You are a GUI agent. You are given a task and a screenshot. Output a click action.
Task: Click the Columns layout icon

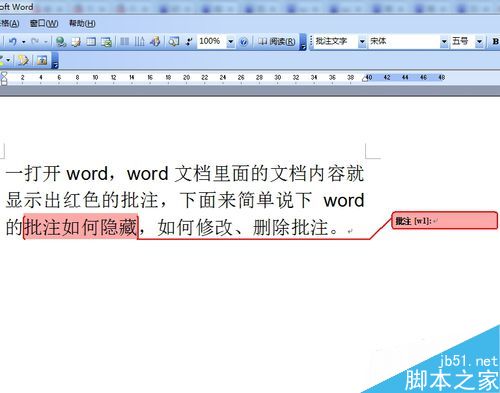pyautogui.click(x=124, y=42)
